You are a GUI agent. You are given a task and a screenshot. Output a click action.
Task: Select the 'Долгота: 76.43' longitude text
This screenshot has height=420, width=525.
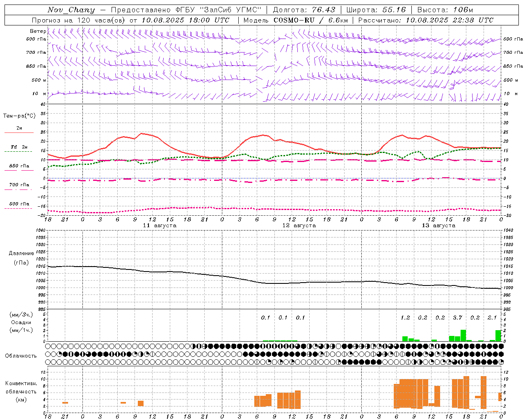tap(304, 10)
